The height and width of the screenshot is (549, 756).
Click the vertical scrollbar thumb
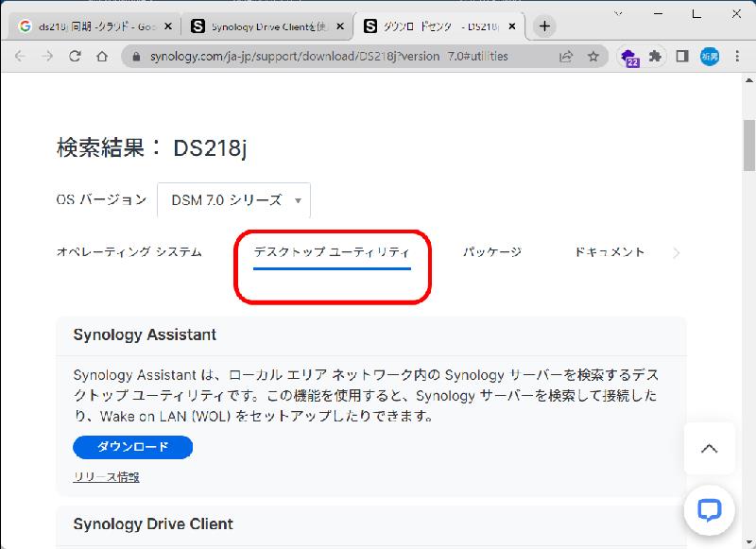click(748, 146)
